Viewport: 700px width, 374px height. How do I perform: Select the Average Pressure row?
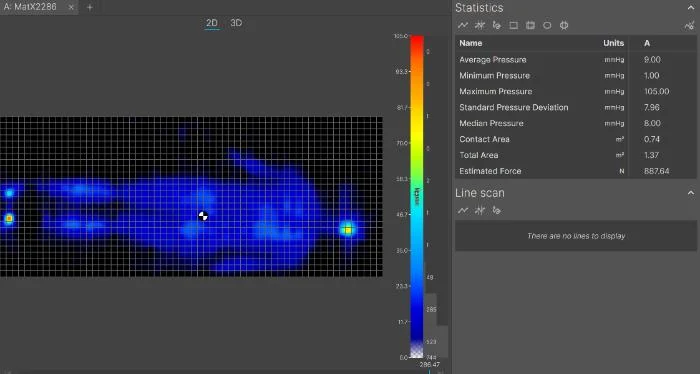click(x=575, y=60)
